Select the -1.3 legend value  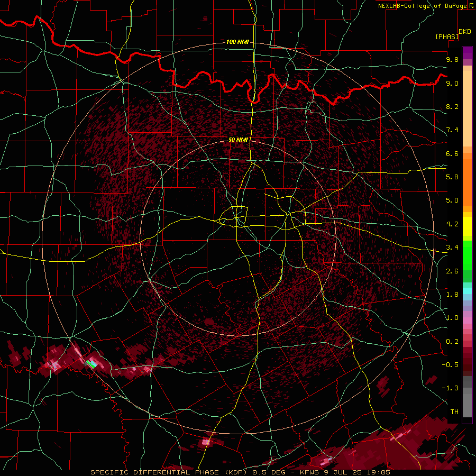click(450, 388)
